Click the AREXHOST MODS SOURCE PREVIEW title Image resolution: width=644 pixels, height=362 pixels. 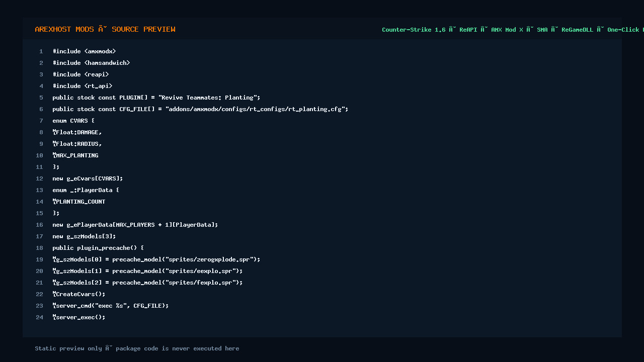105,29
